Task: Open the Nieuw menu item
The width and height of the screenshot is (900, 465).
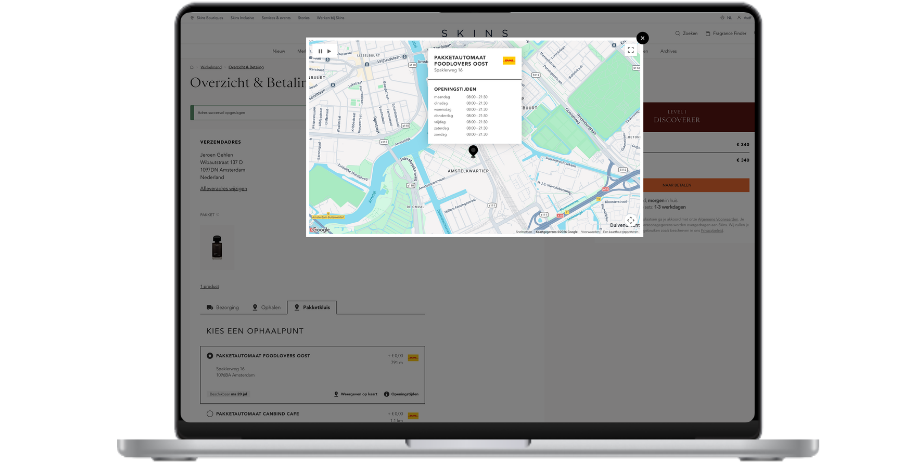Action: (x=279, y=51)
